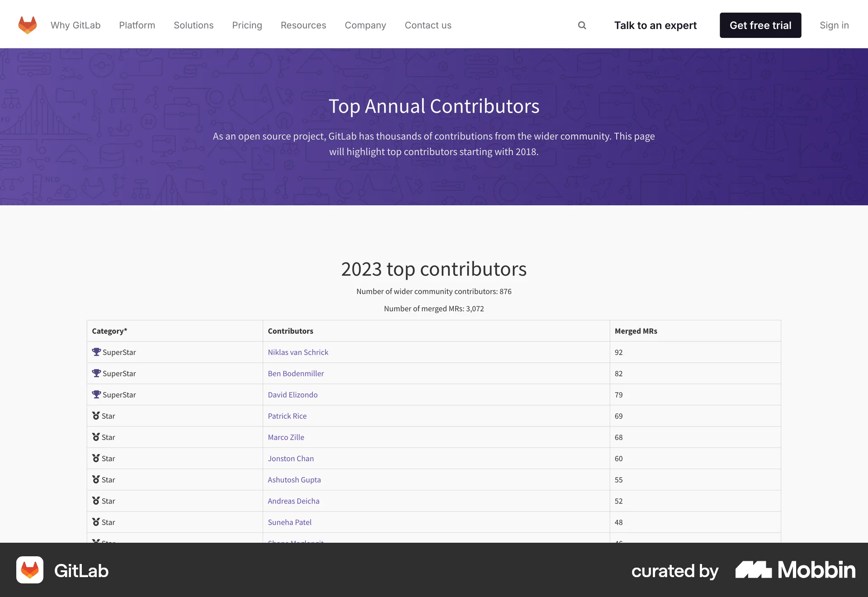This screenshot has height=597, width=868.
Task: Open the search icon
Action: pos(582,25)
